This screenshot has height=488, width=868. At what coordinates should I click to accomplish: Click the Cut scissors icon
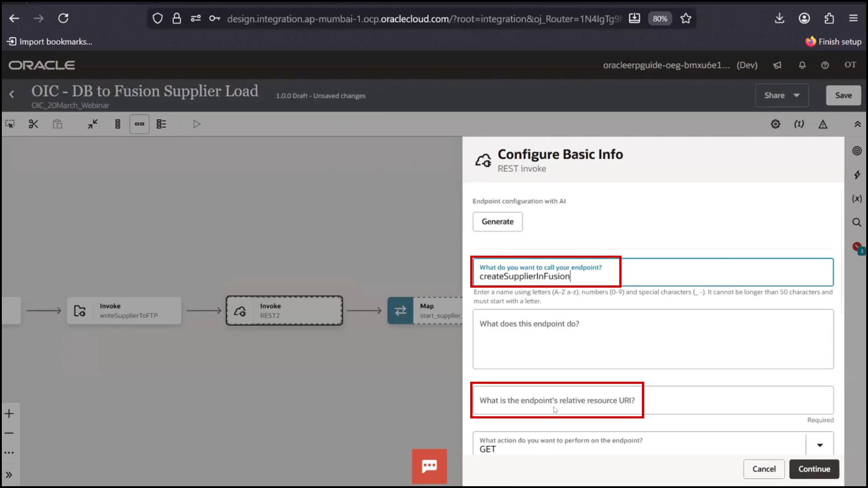pos(33,124)
